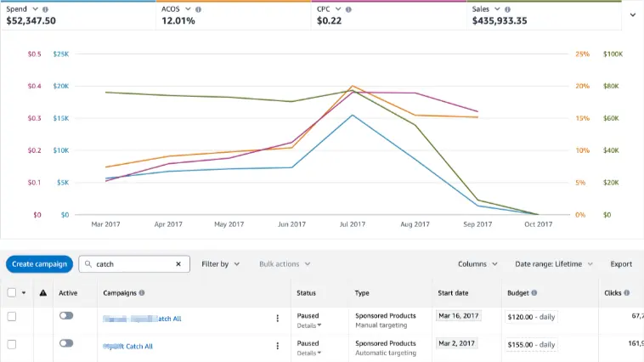Toggle Active switch for the Manual targeting campaign
The height and width of the screenshot is (362, 644).
(x=66, y=315)
